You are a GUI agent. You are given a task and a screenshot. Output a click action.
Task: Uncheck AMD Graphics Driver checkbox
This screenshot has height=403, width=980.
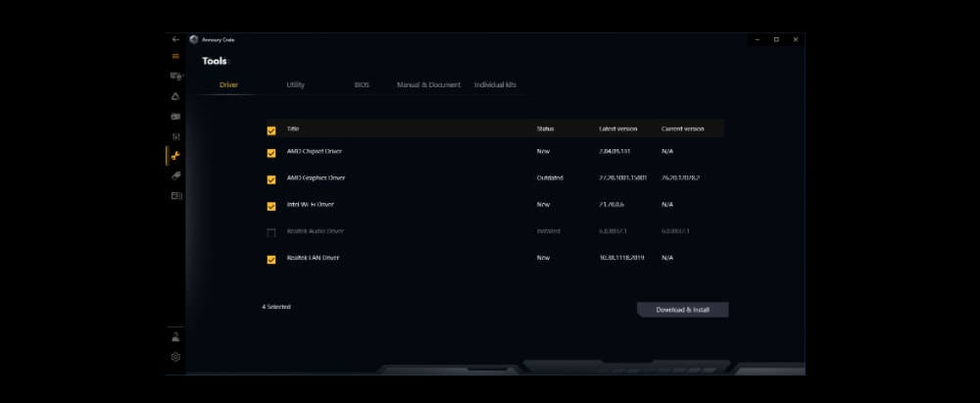click(271, 179)
